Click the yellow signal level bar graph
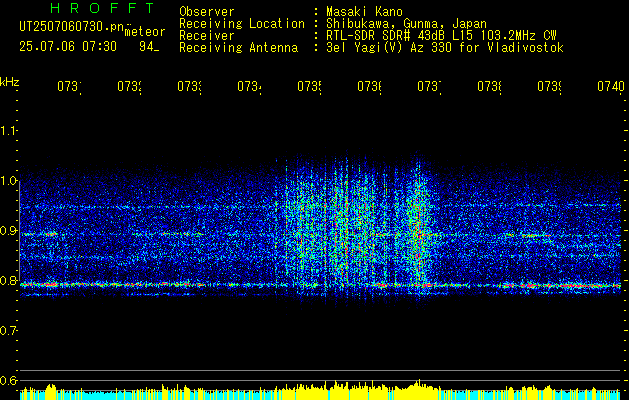629x400 pixels. tap(320, 390)
